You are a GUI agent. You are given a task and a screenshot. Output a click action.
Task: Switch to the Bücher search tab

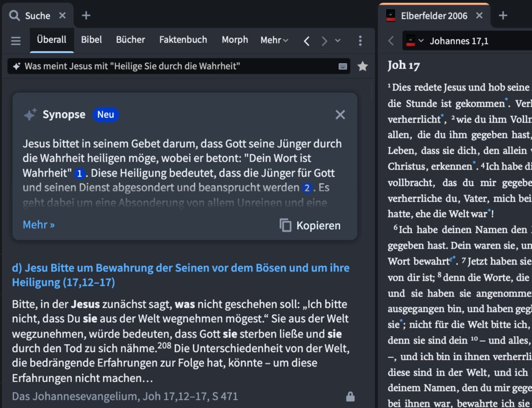(x=130, y=40)
